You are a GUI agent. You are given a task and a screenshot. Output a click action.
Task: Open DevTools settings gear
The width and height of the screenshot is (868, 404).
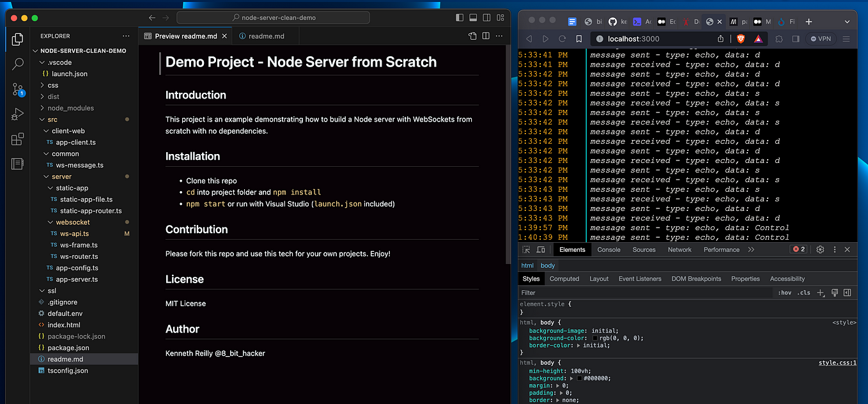(x=820, y=249)
